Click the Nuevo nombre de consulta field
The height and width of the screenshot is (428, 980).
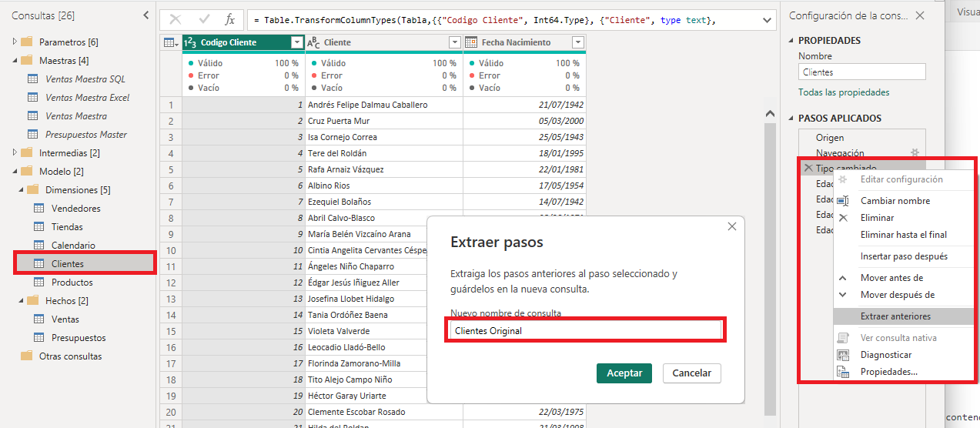pos(587,330)
